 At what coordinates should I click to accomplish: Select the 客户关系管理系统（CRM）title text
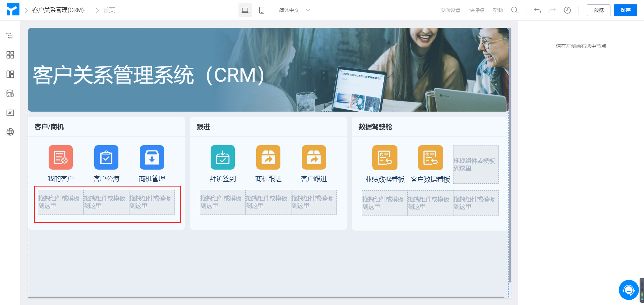pos(149,75)
